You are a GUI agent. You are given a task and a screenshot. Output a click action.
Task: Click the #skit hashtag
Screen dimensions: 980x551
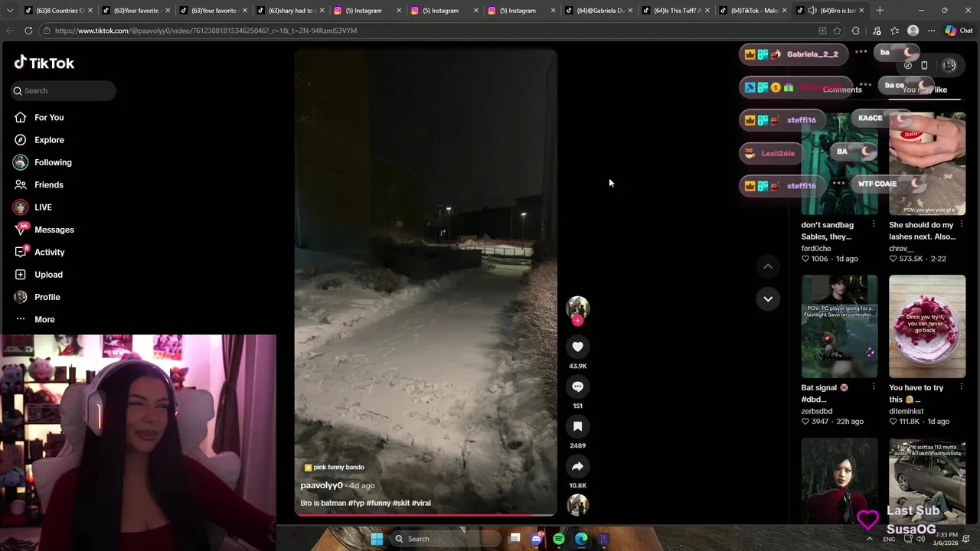point(401,503)
